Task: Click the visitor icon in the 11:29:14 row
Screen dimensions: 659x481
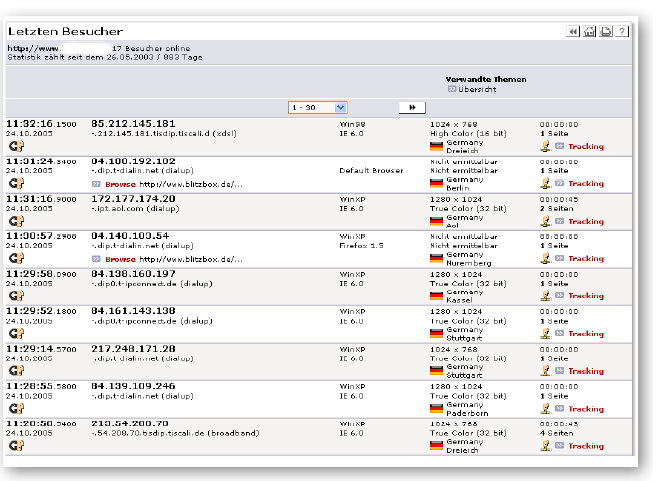Action: [x=16, y=370]
